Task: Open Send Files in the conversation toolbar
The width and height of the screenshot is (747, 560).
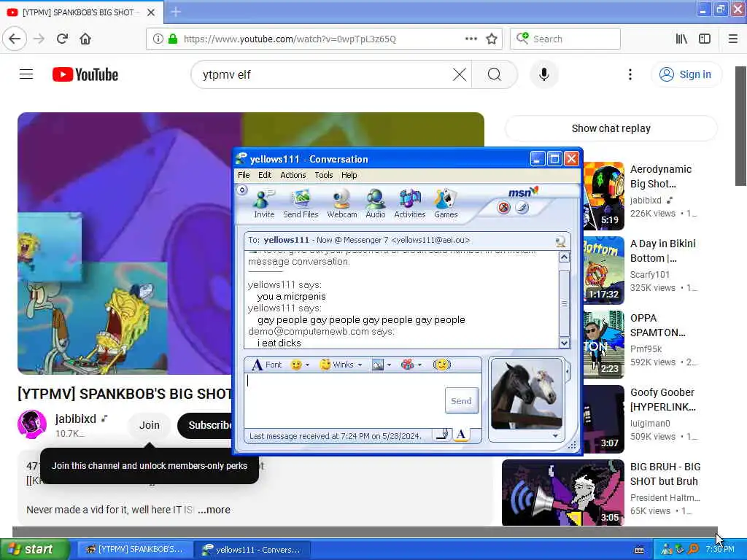Action: click(301, 204)
